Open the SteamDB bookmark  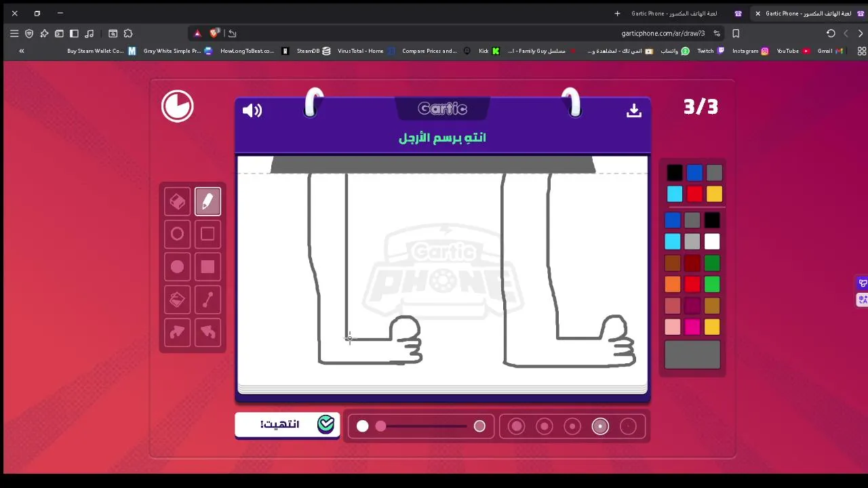point(313,51)
